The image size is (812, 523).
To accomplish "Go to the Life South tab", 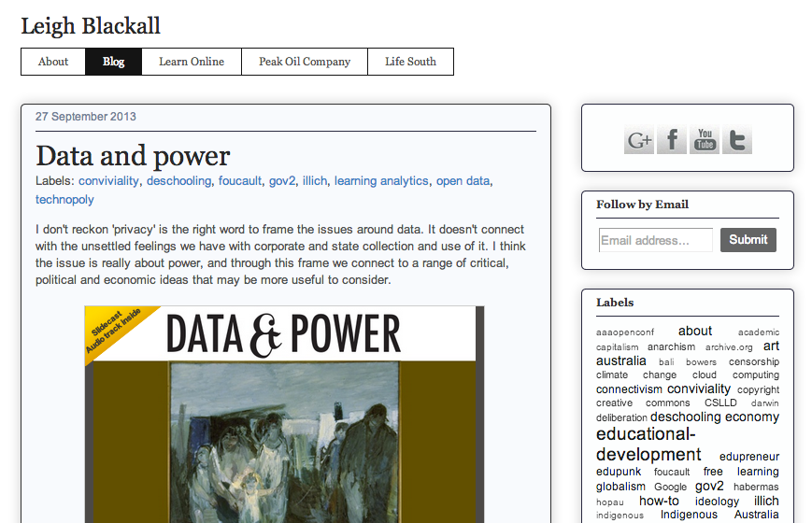I will point(410,62).
